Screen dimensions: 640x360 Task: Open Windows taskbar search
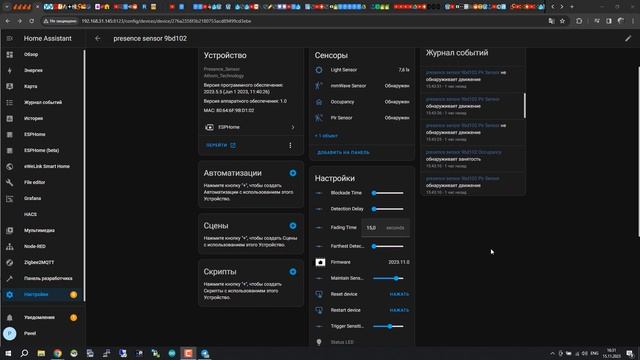coord(24,353)
